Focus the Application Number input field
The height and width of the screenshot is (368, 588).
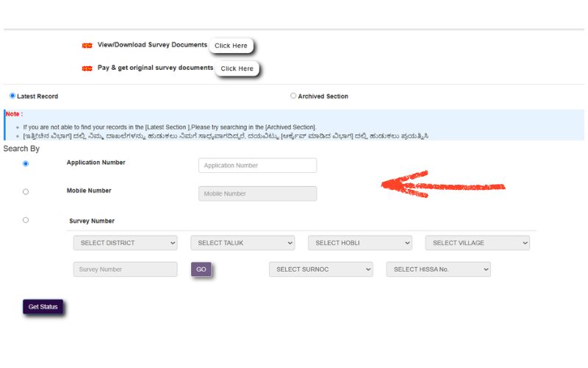click(258, 165)
